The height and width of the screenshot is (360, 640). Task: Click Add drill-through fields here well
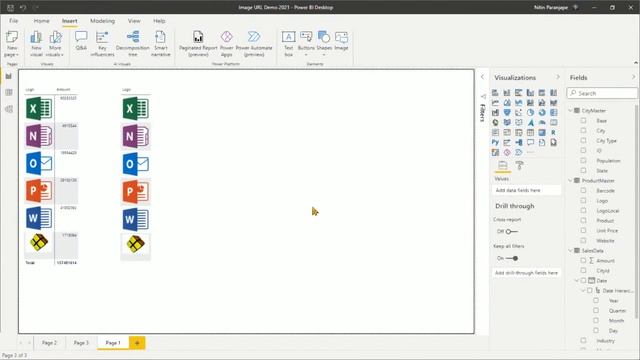(x=526, y=273)
